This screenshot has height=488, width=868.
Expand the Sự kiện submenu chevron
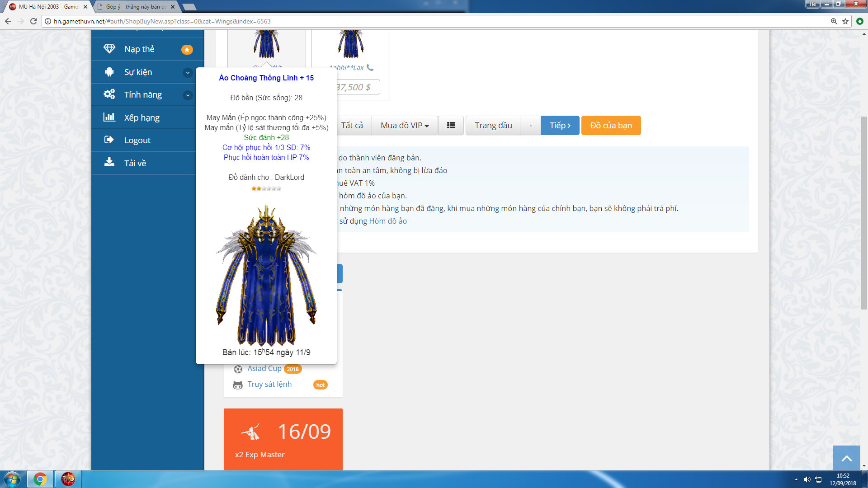(x=188, y=72)
